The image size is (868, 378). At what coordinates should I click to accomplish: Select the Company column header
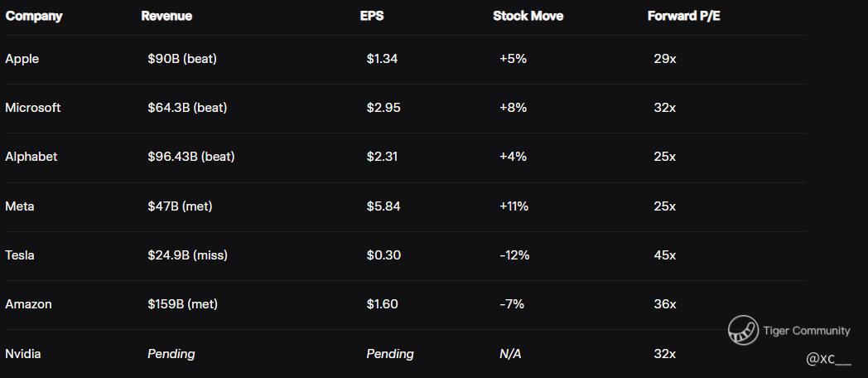point(34,16)
